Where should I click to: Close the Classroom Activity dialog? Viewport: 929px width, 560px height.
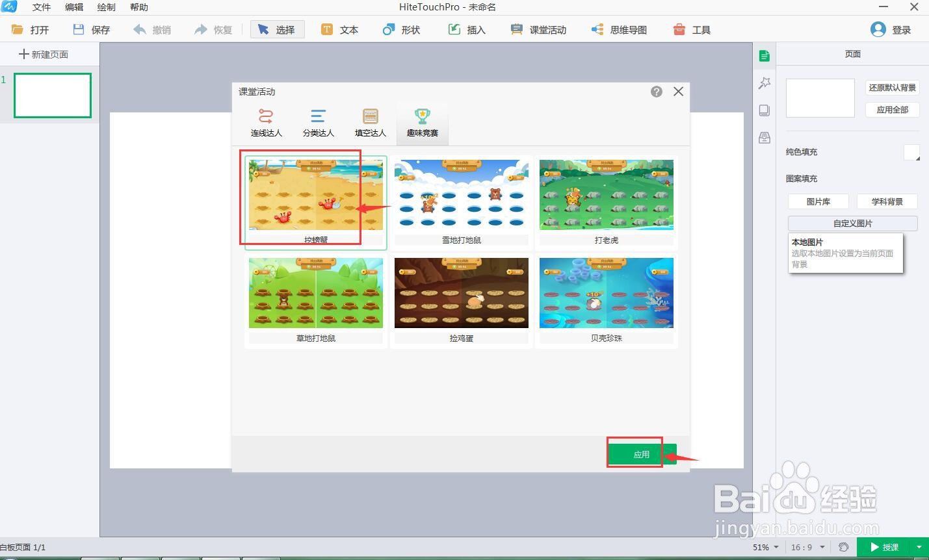click(678, 92)
